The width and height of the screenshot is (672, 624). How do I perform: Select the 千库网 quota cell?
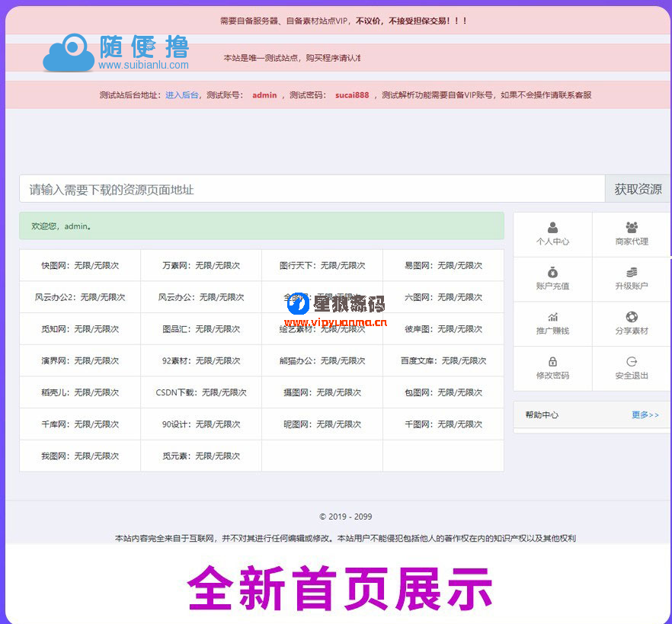pos(80,424)
